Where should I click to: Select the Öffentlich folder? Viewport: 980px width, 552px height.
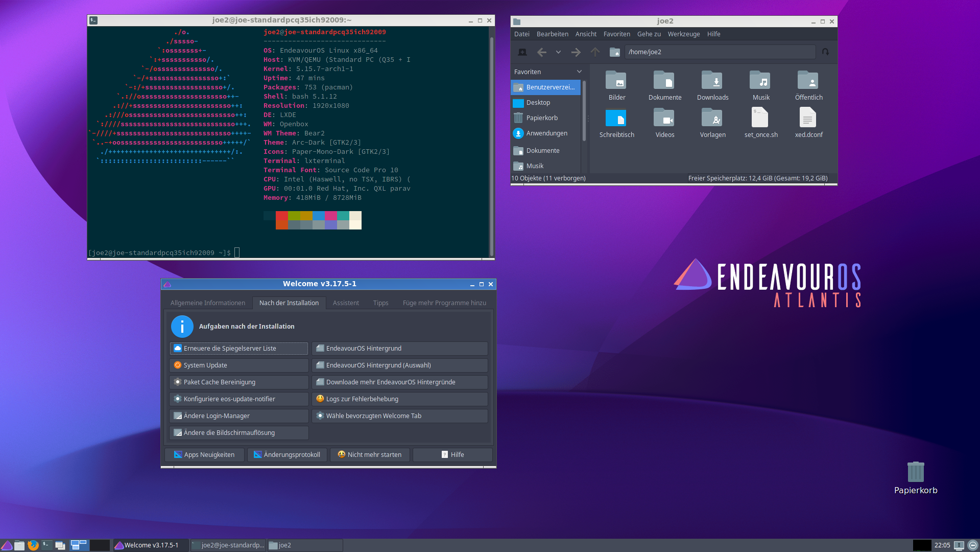click(808, 86)
